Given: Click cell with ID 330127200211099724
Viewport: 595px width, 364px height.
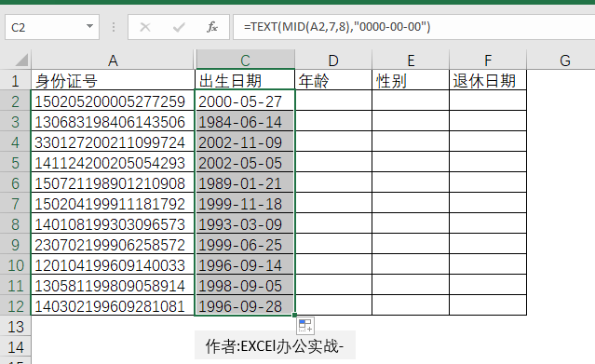Looking at the screenshot, I should tap(113, 142).
